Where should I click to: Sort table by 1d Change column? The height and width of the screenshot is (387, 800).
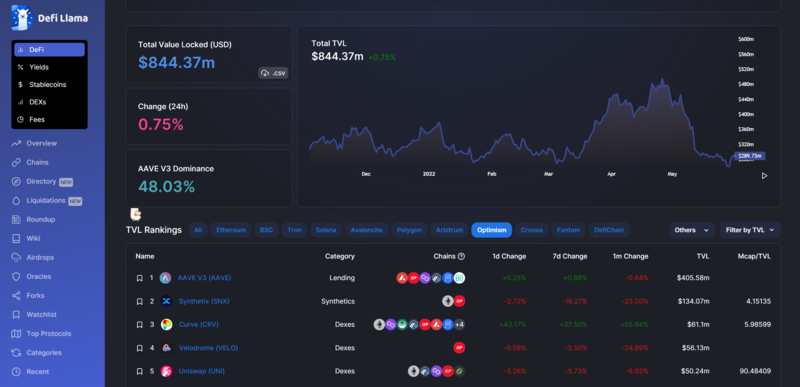[x=509, y=256]
